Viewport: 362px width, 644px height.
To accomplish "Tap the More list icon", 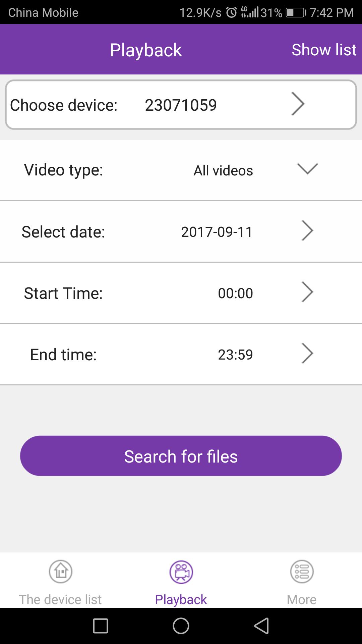I will point(302,571).
